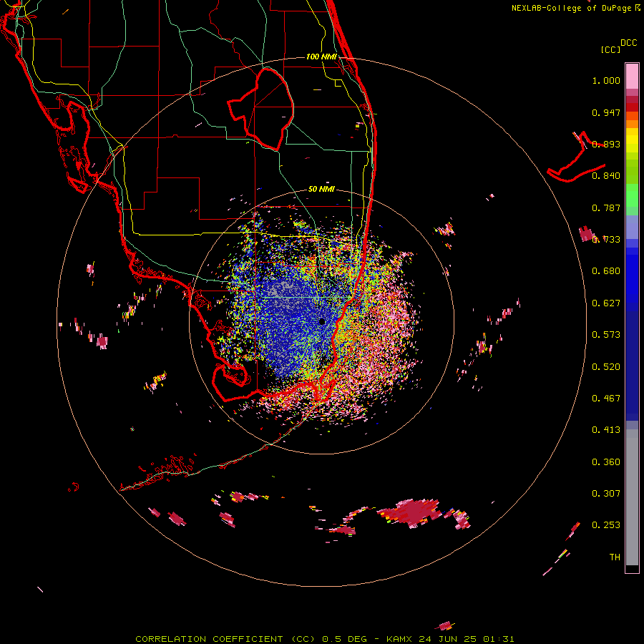644x644 pixels.
Task: Select the 0.787 scale value
Action: (606, 208)
